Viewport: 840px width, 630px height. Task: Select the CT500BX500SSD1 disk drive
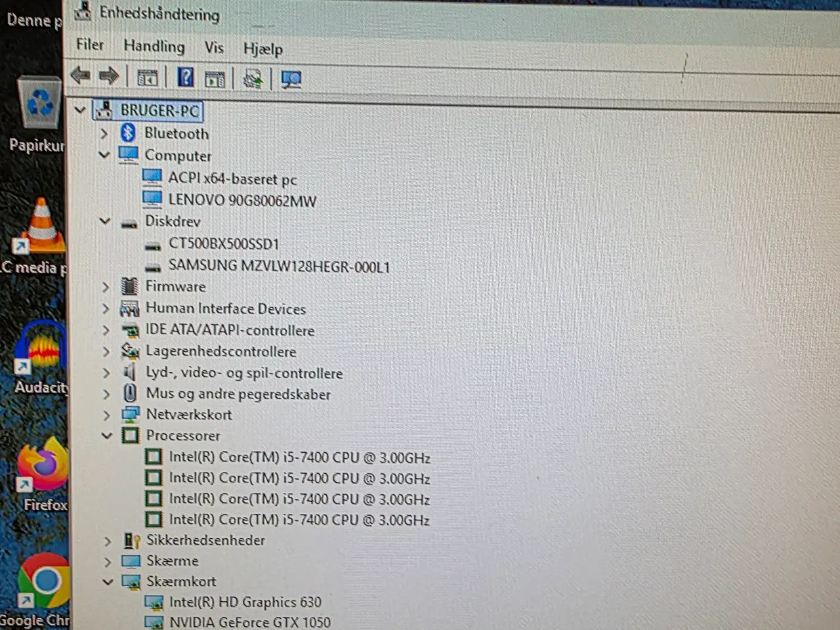(224, 243)
